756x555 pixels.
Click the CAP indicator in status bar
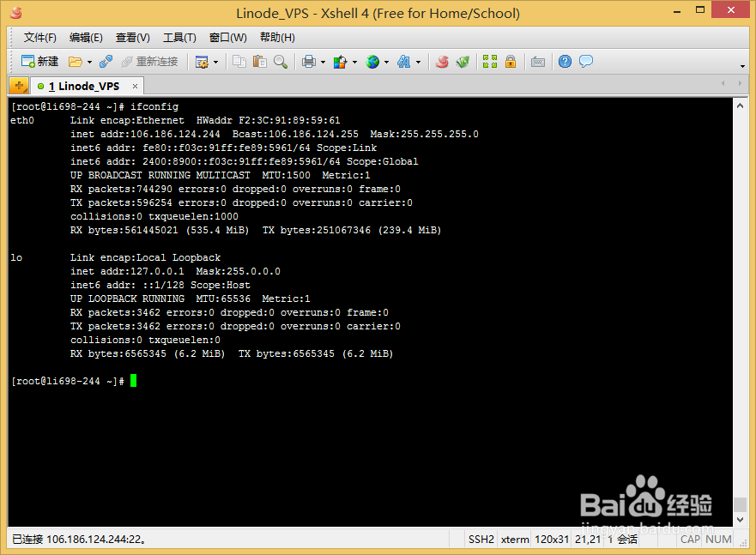click(690, 539)
